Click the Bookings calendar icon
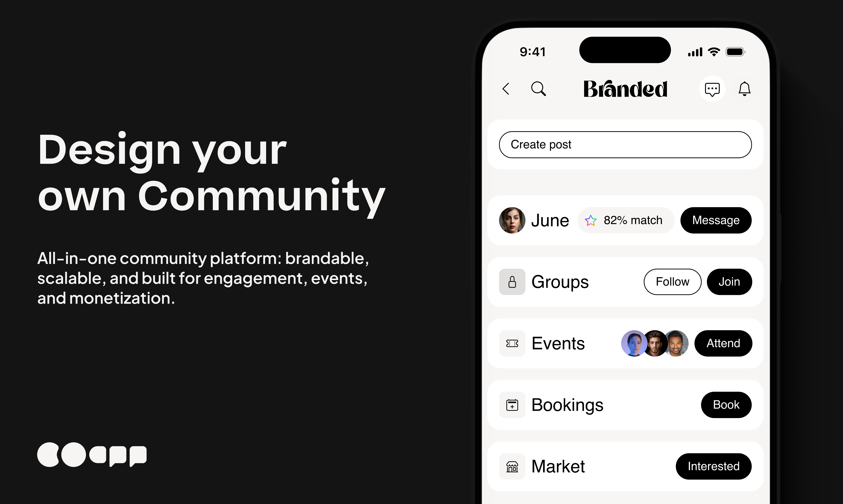The image size is (843, 504). click(512, 405)
